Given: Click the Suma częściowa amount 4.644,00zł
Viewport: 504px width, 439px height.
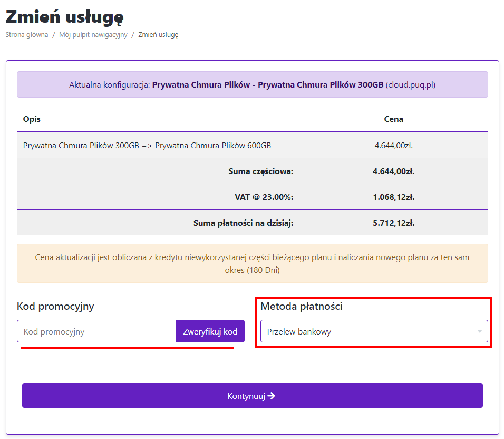Looking at the screenshot, I should point(393,171).
